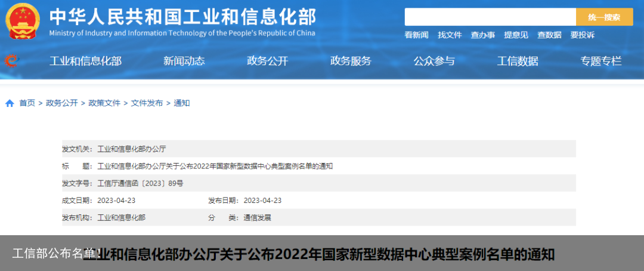Select document number 工信厅通信函〔2023〕89号
This screenshot has height=271, width=644.
point(140,183)
